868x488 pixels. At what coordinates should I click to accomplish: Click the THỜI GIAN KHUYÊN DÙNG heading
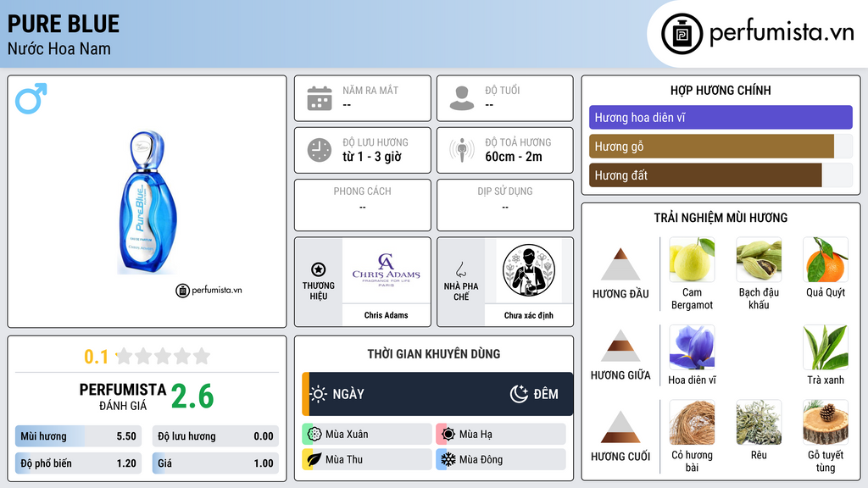pos(434,354)
